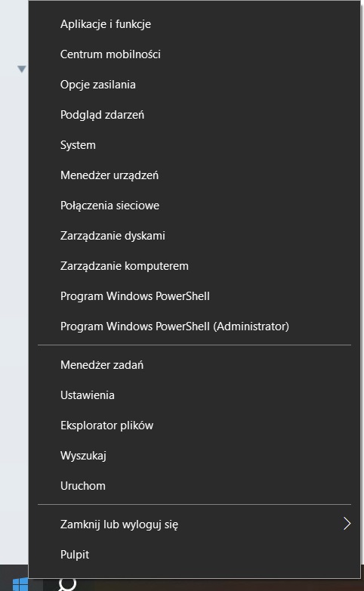Click the Windows Start logo icon
This screenshot has width=364, height=591.
(x=20, y=584)
